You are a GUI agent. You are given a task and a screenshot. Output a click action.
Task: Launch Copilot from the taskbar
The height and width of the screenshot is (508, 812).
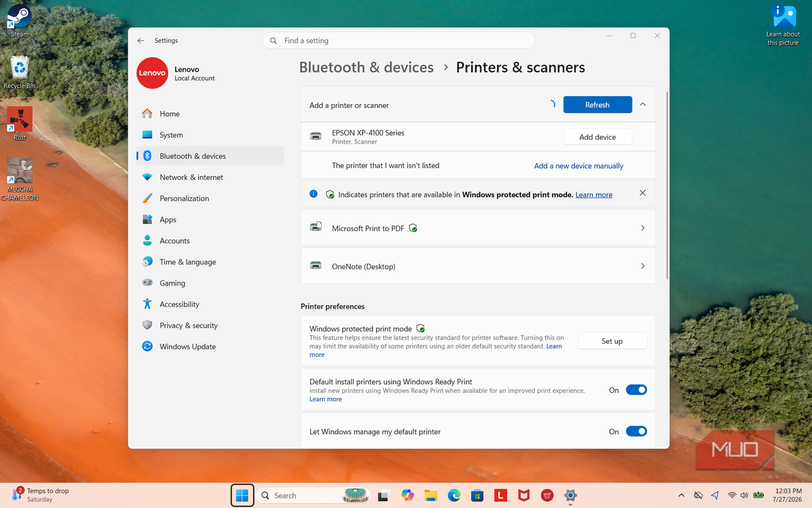(408, 495)
